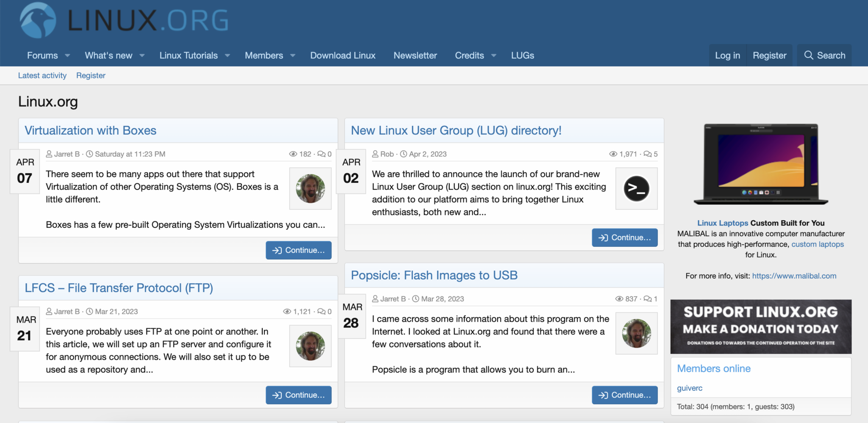Click the user icon beside Jarret B

click(x=50, y=154)
